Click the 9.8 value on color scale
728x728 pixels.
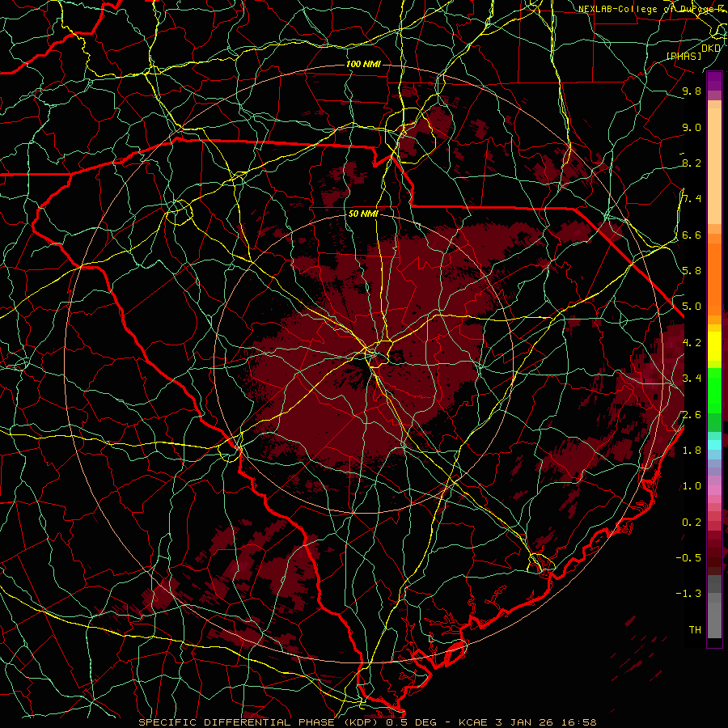tap(692, 91)
